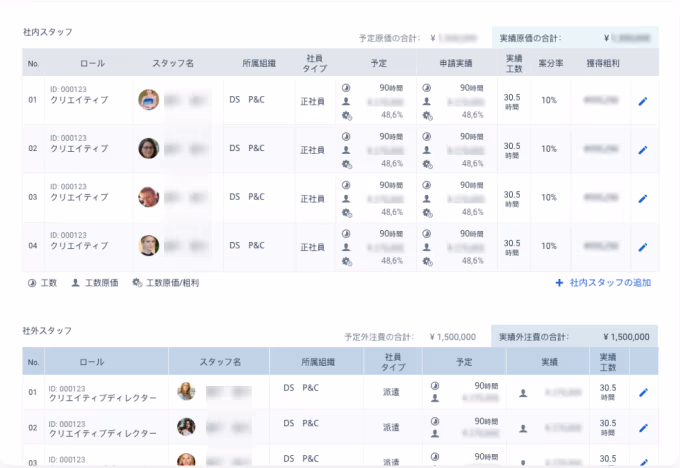Click person icon in row 02 申請実績 column
The width and height of the screenshot is (680, 468).
point(427,150)
